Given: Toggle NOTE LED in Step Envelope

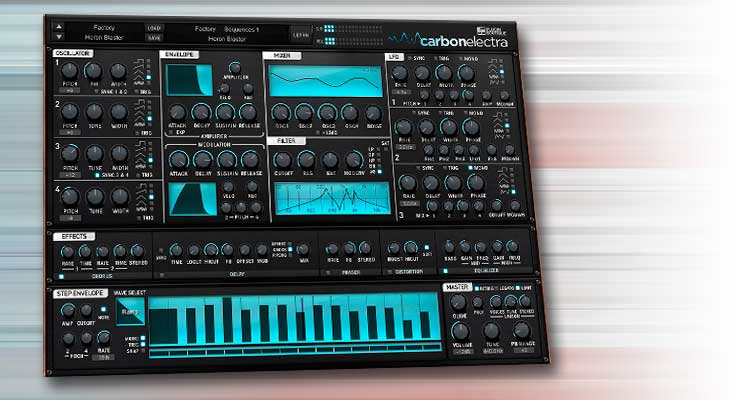Looking at the screenshot, I should [x=103, y=310].
